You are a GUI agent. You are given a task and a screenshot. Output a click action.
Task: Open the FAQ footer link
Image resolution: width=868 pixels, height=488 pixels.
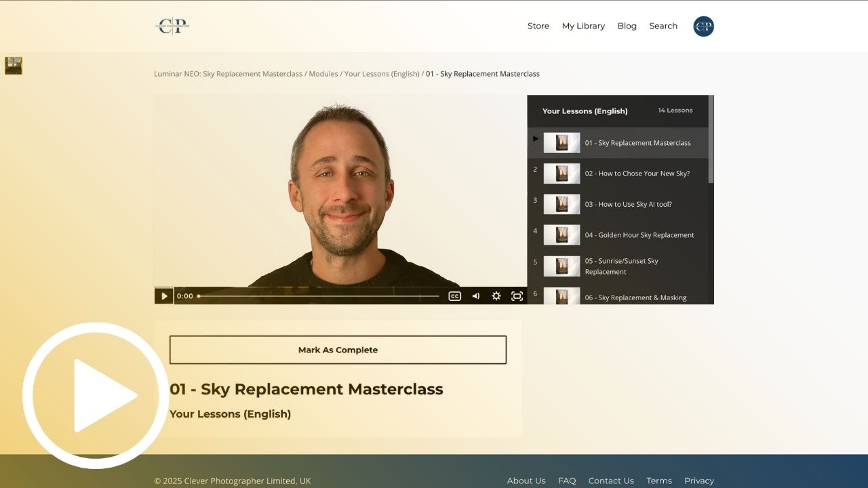point(567,481)
